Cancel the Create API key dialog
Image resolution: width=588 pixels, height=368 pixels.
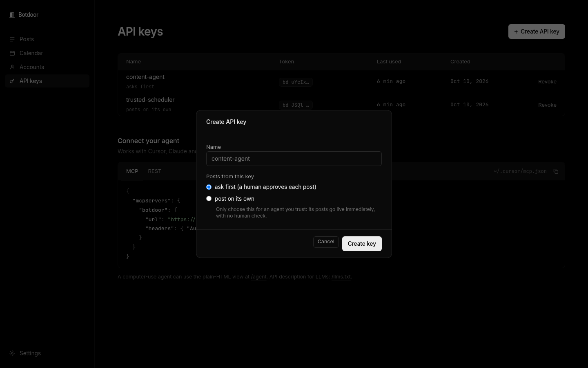pyautogui.click(x=326, y=242)
